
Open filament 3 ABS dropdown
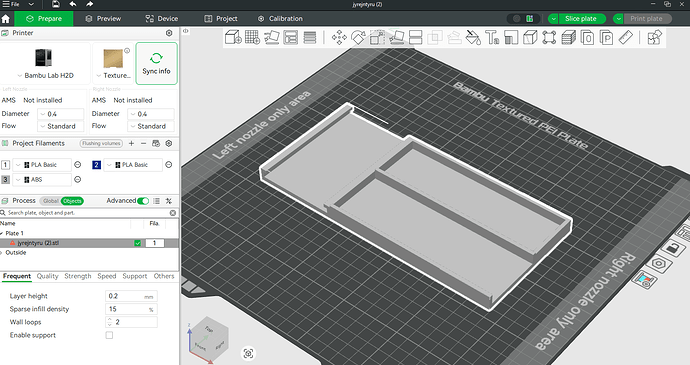pyautogui.click(x=42, y=180)
